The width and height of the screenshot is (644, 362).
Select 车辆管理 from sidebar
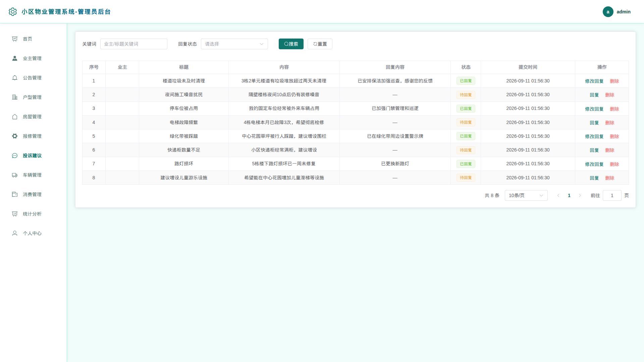(33, 175)
